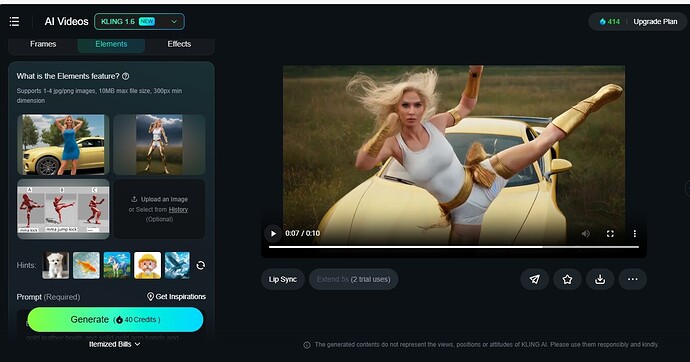
Task: Click the help icon beside Elements feature
Action: (125, 76)
